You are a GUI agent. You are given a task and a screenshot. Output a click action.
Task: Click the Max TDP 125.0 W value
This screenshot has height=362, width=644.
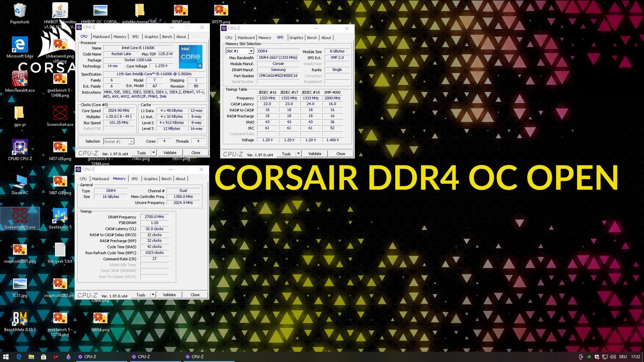[x=166, y=54]
